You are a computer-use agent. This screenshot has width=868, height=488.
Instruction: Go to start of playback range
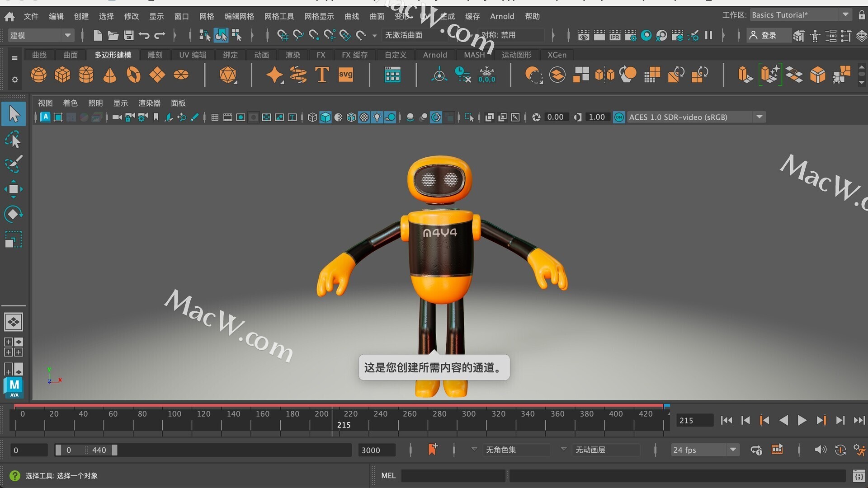click(x=726, y=421)
